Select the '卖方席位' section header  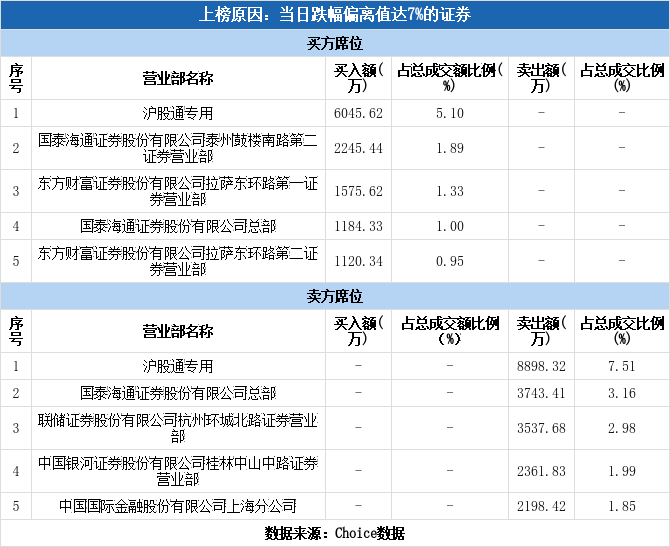pyautogui.click(x=335, y=296)
